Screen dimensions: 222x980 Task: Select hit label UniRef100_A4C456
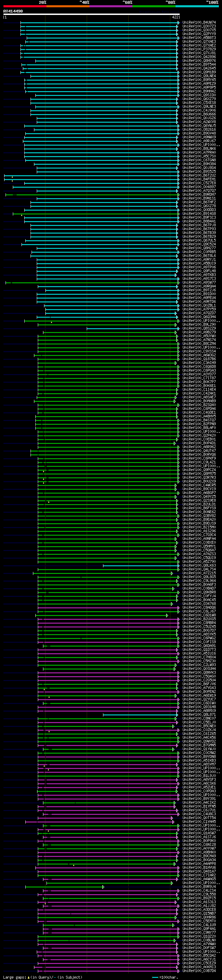[199, 737]
